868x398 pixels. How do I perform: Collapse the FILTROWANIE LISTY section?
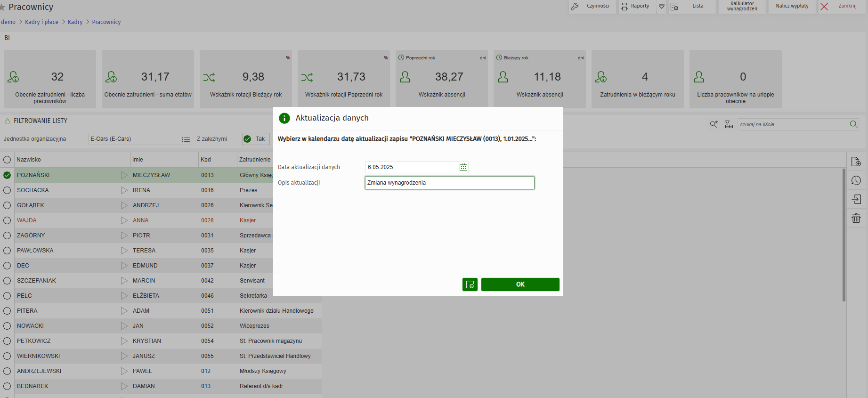coord(8,121)
